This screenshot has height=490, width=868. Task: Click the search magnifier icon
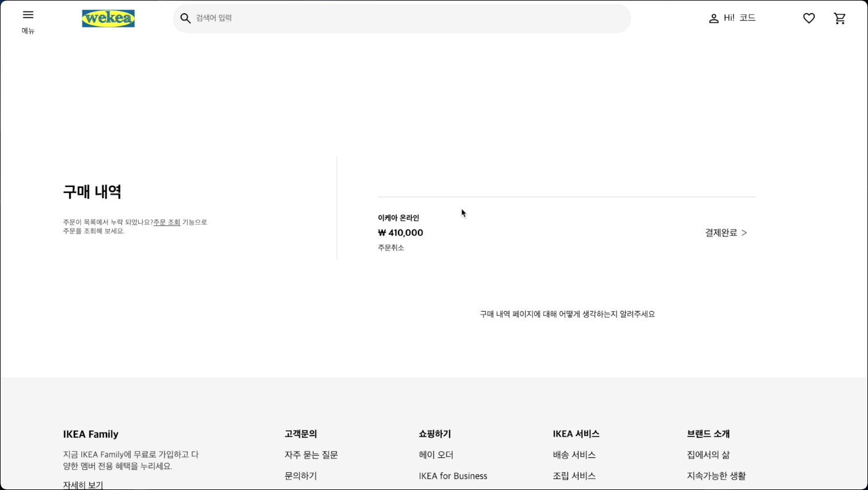pos(185,18)
